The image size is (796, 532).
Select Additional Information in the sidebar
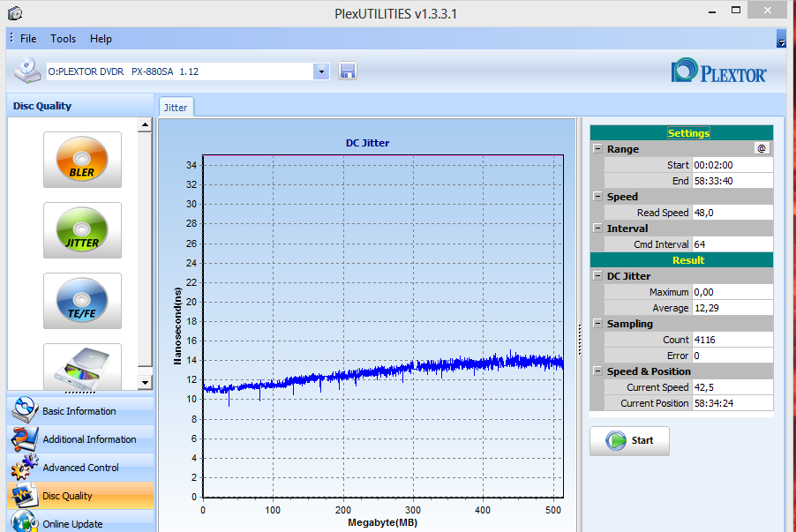tap(80, 439)
